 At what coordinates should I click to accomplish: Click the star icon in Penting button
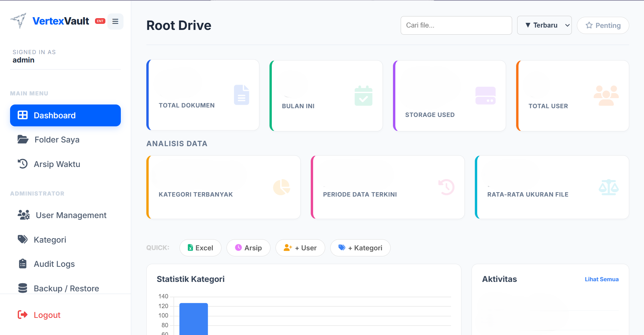[x=589, y=25]
